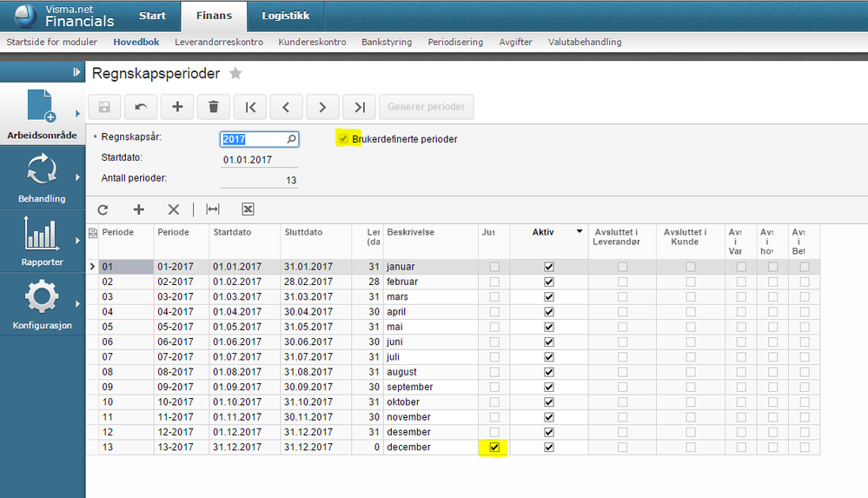Image resolution: width=868 pixels, height=498 pixels.
Task: Open Aktiv column sort dropdown arrow
Action: [x=580, y=231]
